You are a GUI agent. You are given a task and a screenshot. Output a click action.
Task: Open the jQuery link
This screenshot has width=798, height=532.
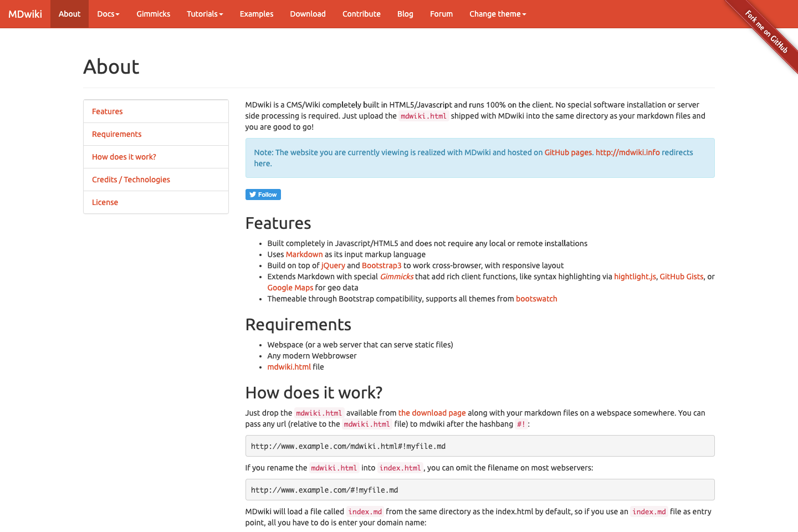[x=333, y=265]
